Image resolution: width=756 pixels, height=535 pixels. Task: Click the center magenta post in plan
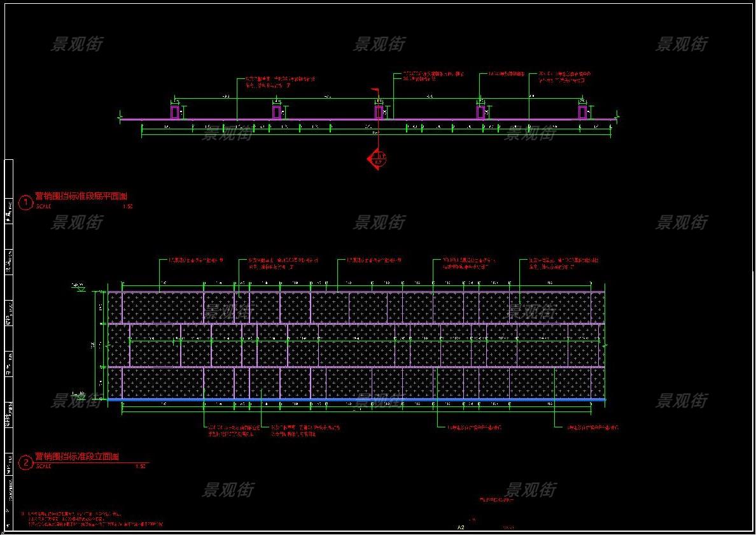pos(379,112)
